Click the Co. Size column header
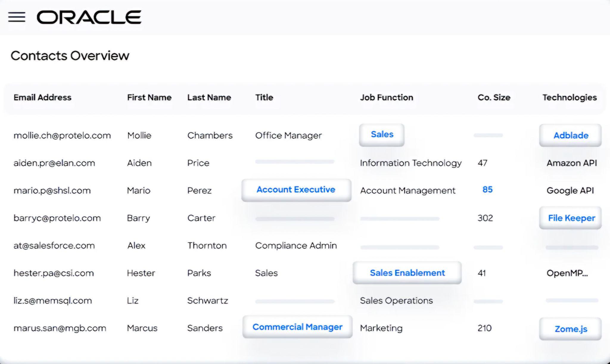 [494, 97]
